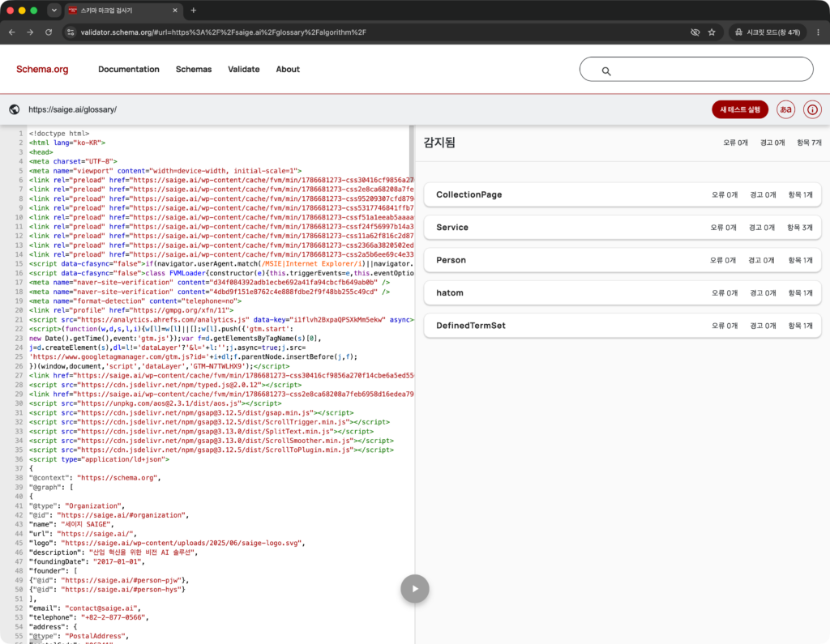Click the #person-hys founder line

pyautogui.click(x=108, y=590)
